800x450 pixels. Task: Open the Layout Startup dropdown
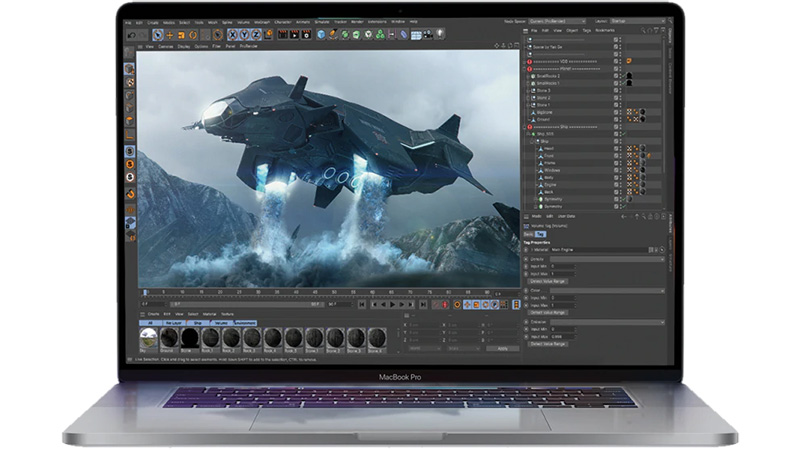[638, 21]
